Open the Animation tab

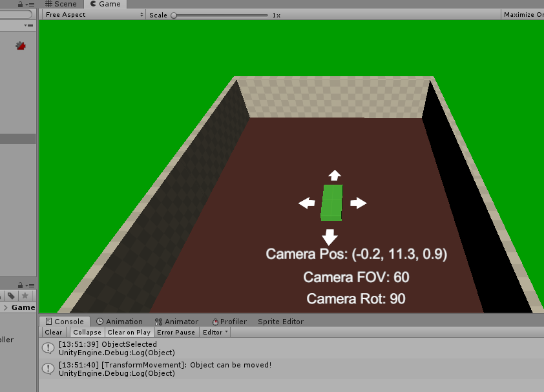[120, 322]
